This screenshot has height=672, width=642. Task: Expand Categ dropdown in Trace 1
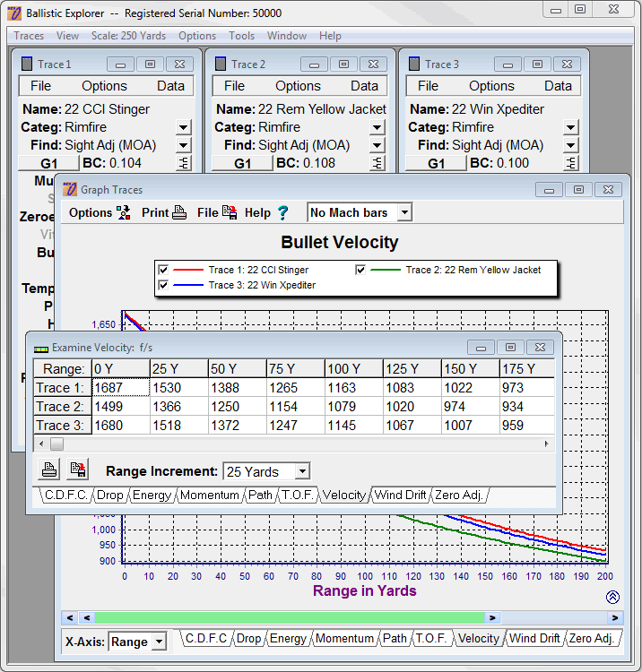pos(183,127)
